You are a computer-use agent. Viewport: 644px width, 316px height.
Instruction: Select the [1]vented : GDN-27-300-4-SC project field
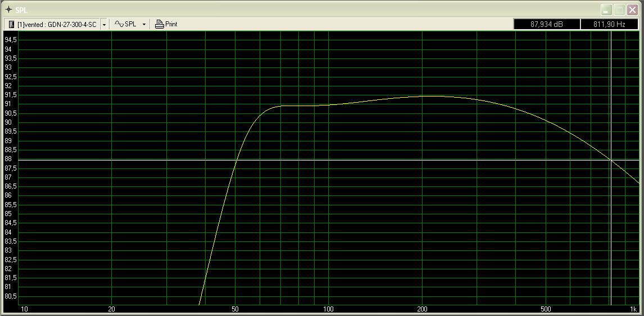56,24
